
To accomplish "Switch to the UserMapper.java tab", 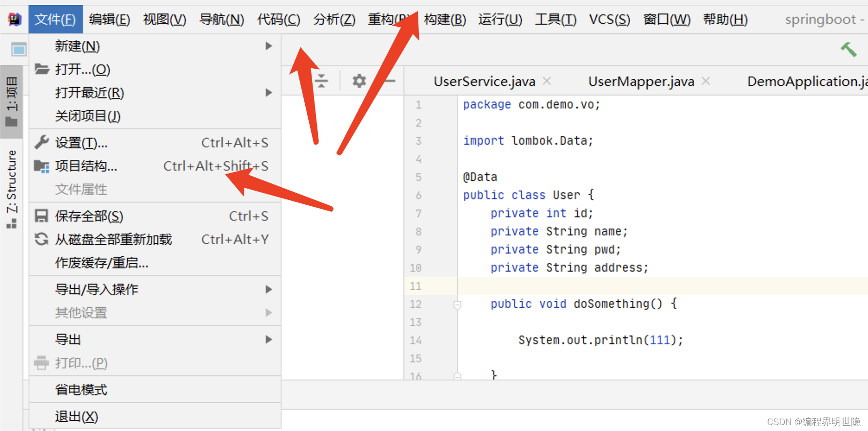I will (641, 81).
